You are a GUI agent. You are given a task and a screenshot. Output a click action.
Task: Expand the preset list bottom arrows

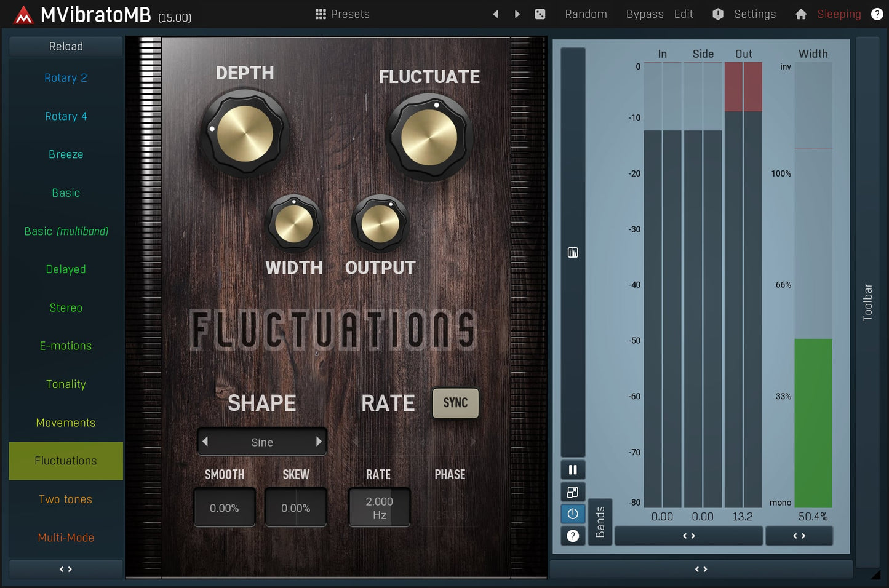click(66, 570)
